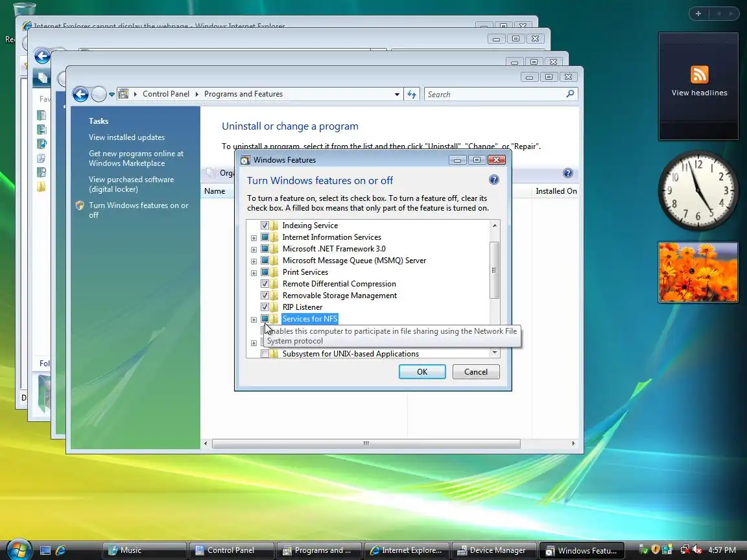Toggle Internet Information Services checkbox

pyautogui.click(x=265, y=237)
